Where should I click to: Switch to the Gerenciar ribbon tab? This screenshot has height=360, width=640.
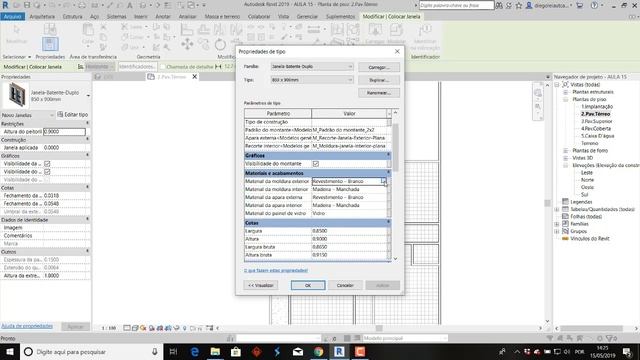click(307, 16)
